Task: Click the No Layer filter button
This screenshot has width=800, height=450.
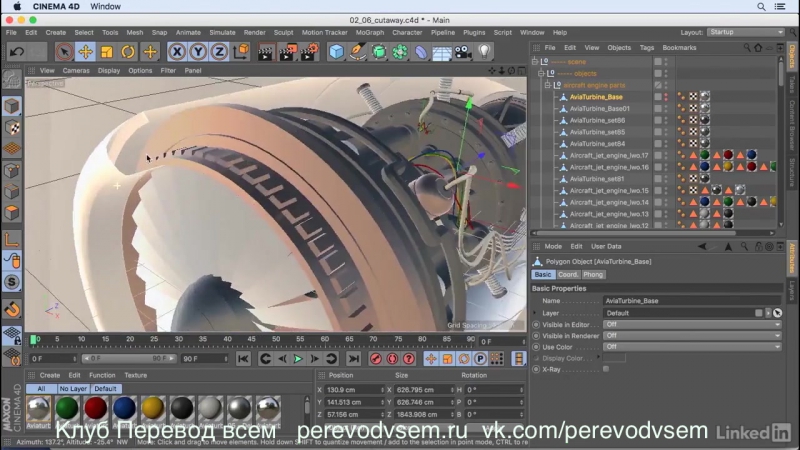Action: pyautogui.click(x=73, y=388)
